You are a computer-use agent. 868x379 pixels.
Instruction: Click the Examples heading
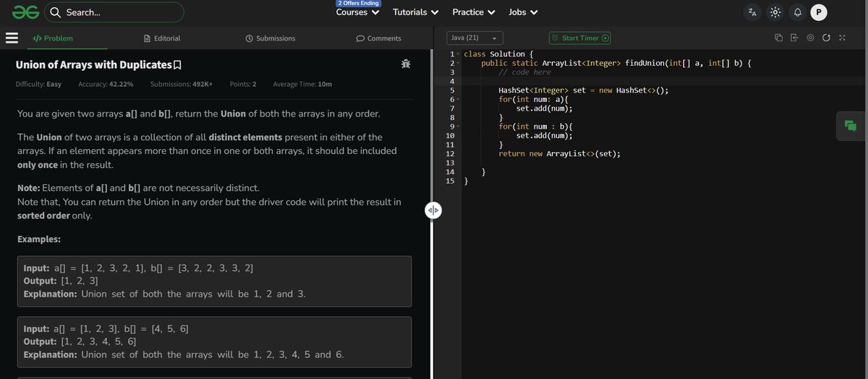point(38,239)
